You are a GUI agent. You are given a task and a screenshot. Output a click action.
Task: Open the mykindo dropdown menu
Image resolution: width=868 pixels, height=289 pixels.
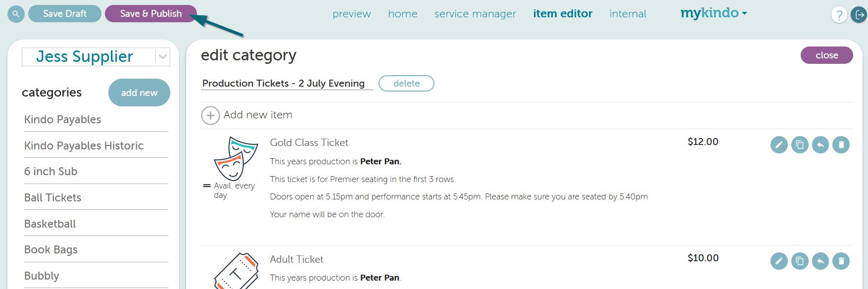click(x=714, y=13)
